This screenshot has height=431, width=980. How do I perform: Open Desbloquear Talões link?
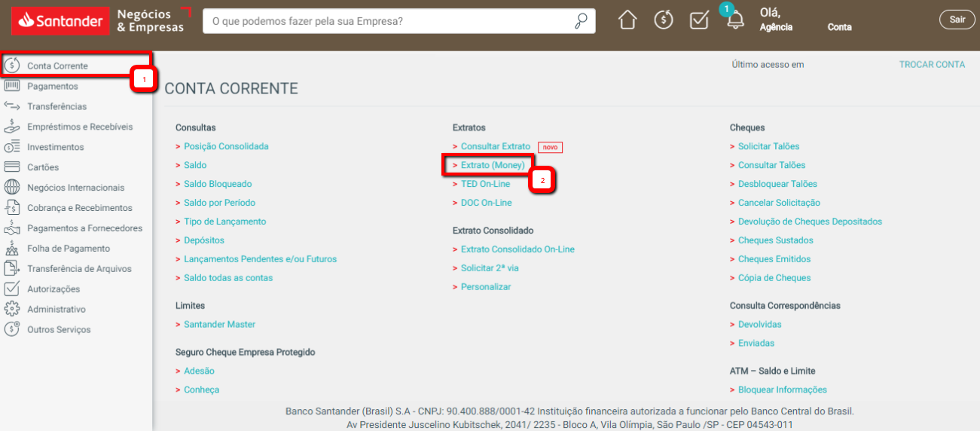tap(777, 184)
